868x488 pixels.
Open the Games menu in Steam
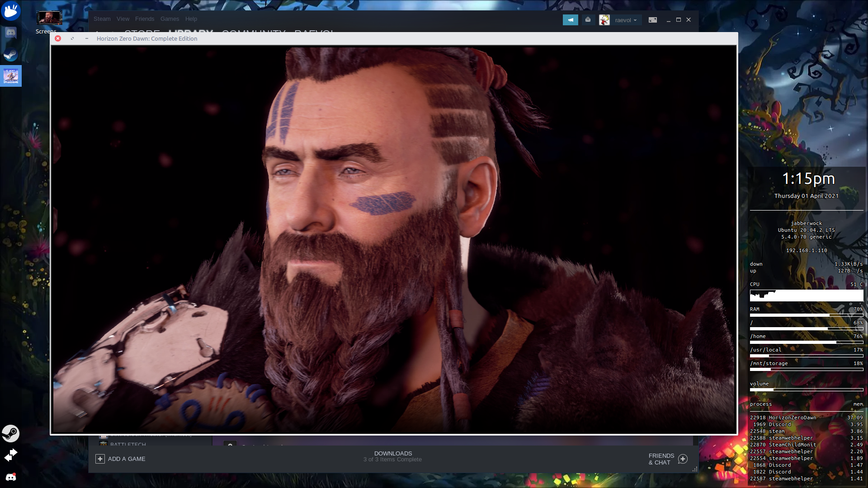coord(170,19)
